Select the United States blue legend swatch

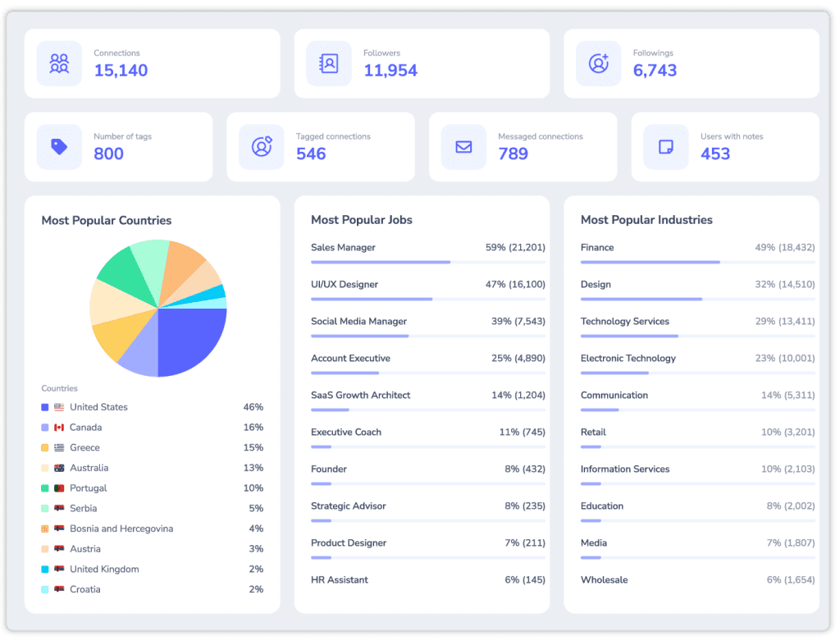45,407
